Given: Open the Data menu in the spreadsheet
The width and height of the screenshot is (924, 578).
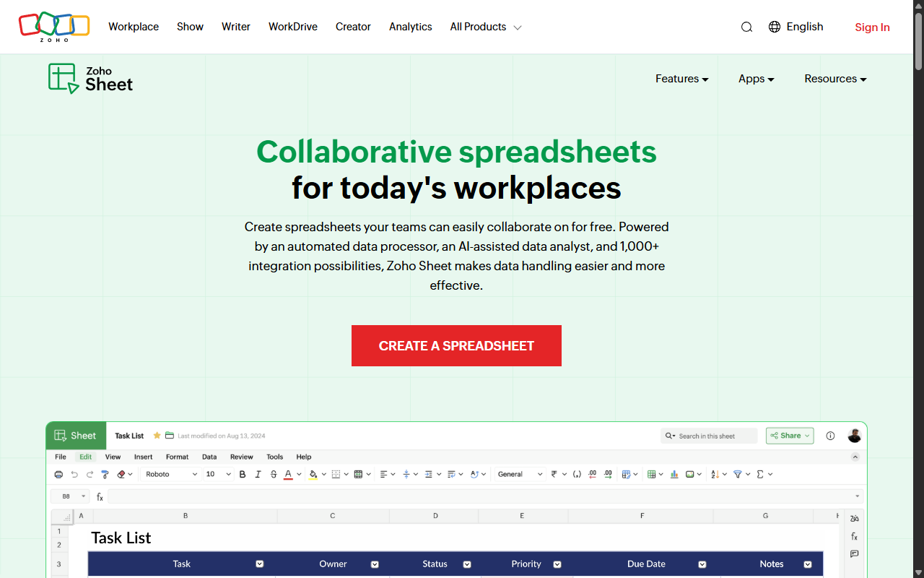Looking at the screenshot, I should [x=209, y=457].
